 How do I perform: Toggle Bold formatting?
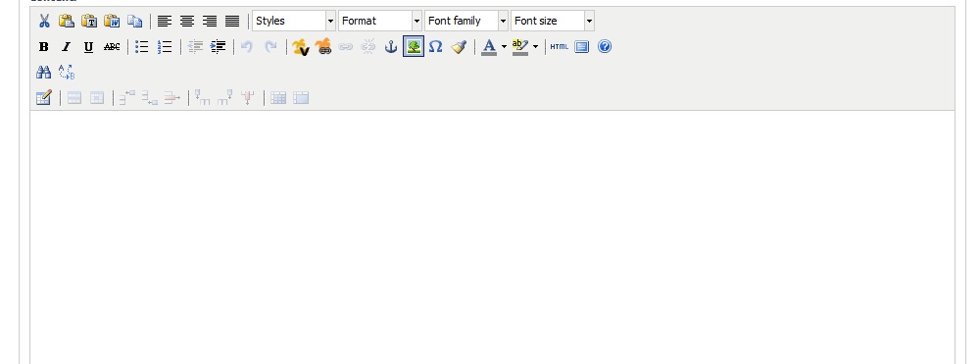[44, 46]
